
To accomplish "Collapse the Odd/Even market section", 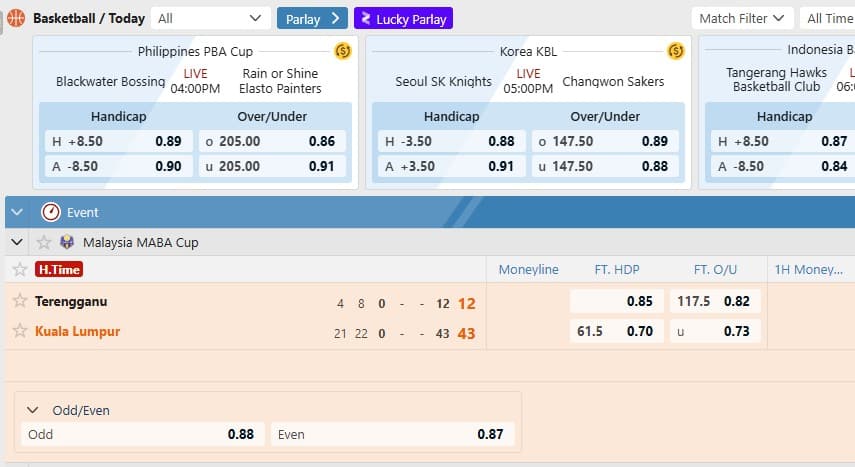I will [33, 410].
